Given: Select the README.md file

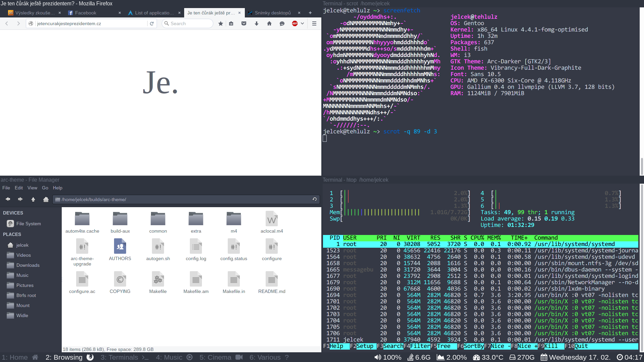Looking at the screenshot, I should [272, 283].
